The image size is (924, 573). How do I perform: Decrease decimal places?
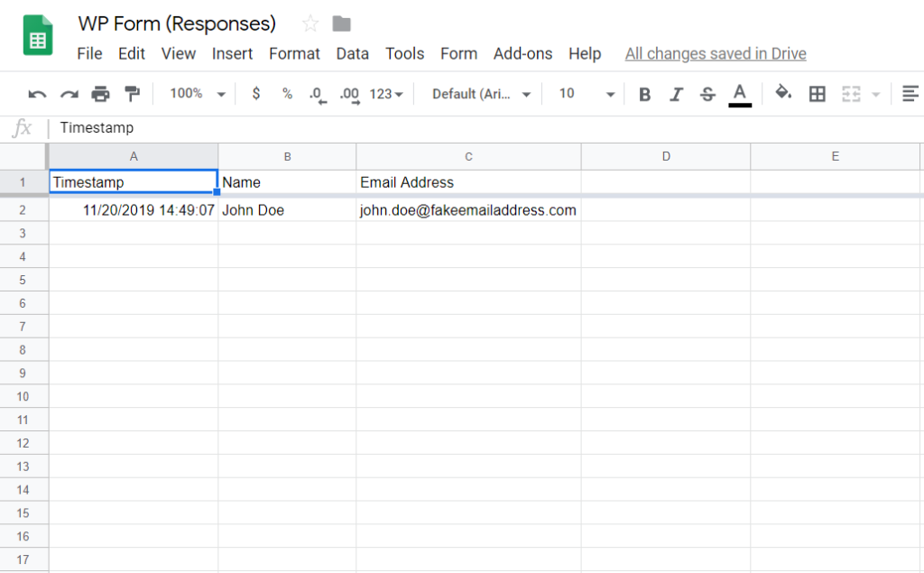pos(316,93)
